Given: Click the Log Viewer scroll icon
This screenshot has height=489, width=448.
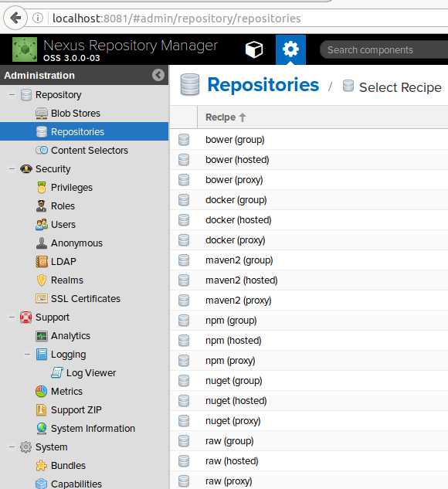Looking at the screenshot, I should coord(56,373).
